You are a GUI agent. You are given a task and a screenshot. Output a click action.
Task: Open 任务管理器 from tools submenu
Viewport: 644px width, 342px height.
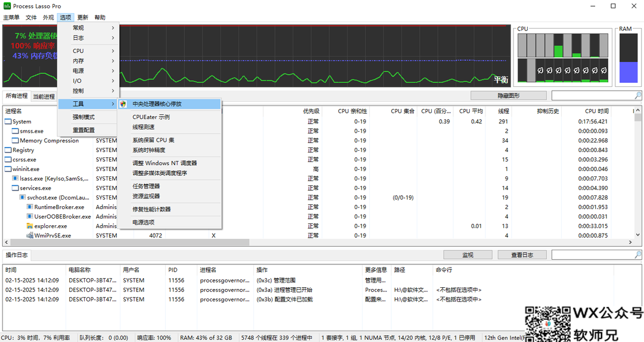tap(169, 186)
